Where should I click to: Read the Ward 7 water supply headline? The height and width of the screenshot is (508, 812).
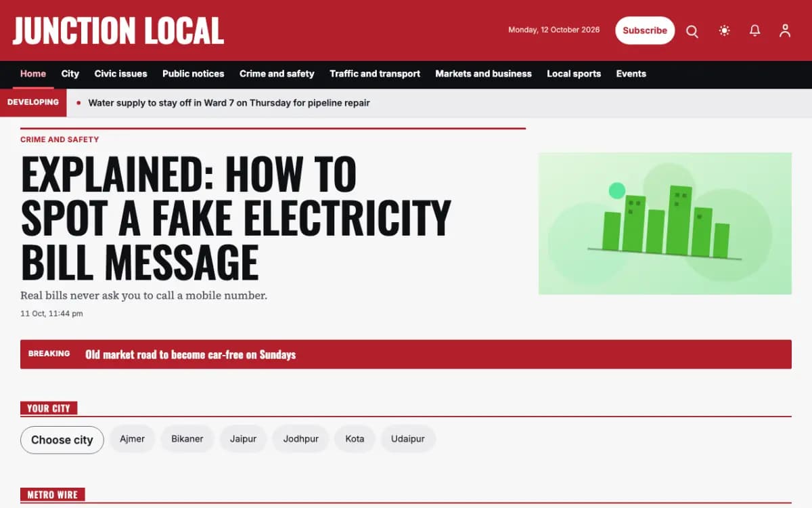(229, 103)
